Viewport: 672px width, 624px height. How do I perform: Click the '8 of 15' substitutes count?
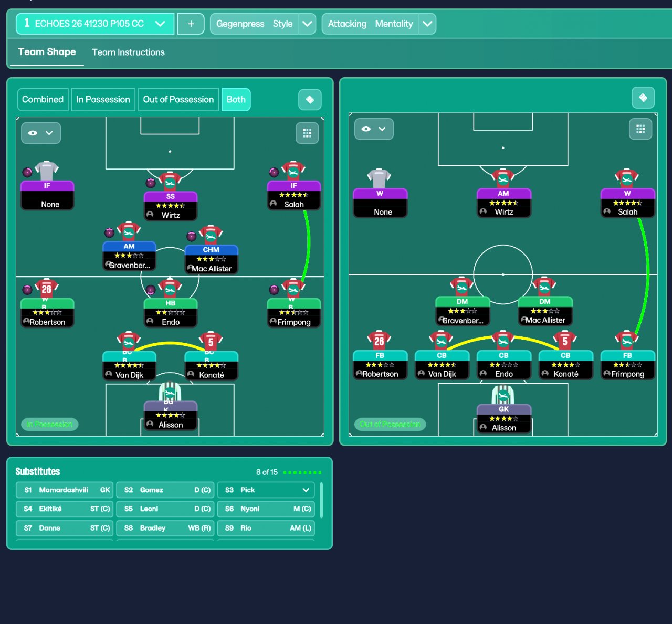267,472
